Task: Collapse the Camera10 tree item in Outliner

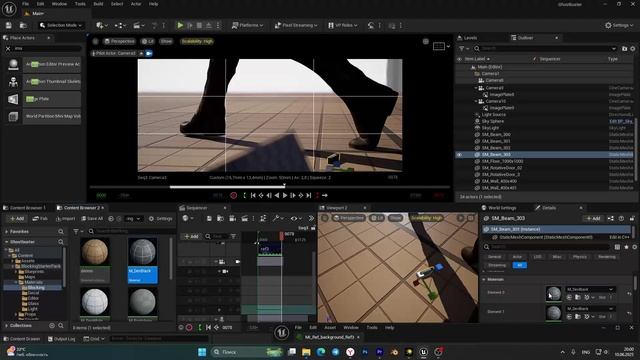Action: point(476,101)
